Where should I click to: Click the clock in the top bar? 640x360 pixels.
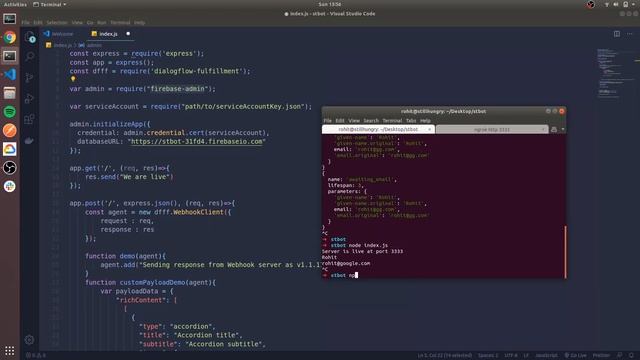330,4
